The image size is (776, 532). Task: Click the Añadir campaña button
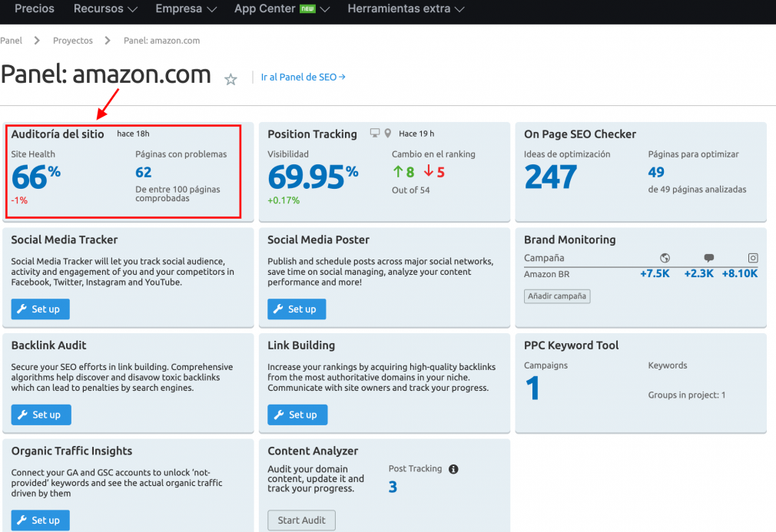click(x=557, y=296)
